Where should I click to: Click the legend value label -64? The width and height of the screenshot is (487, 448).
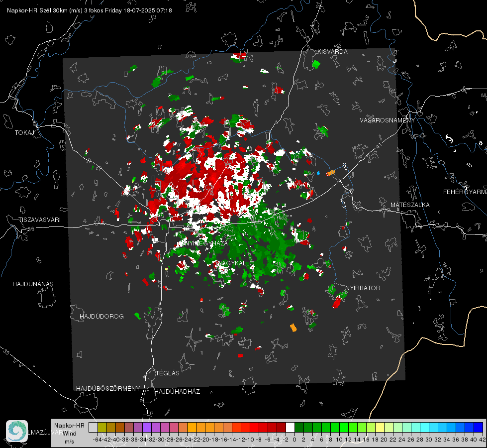[97, 440]
